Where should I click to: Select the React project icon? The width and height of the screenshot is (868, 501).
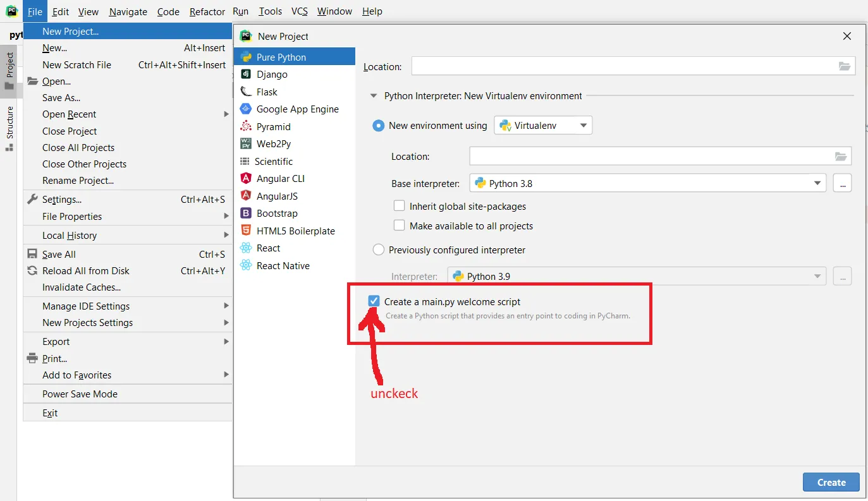coord(246,248)
